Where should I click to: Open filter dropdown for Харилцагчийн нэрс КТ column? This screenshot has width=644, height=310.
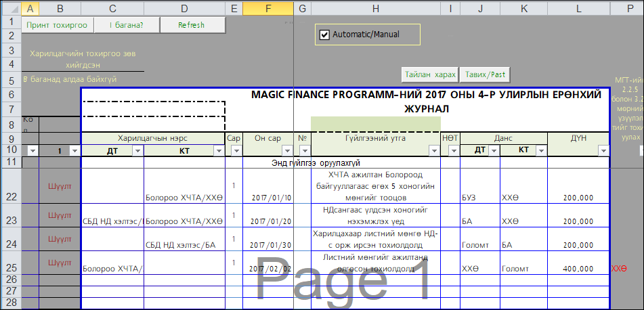pyautogui.click(x=218, y=151)
